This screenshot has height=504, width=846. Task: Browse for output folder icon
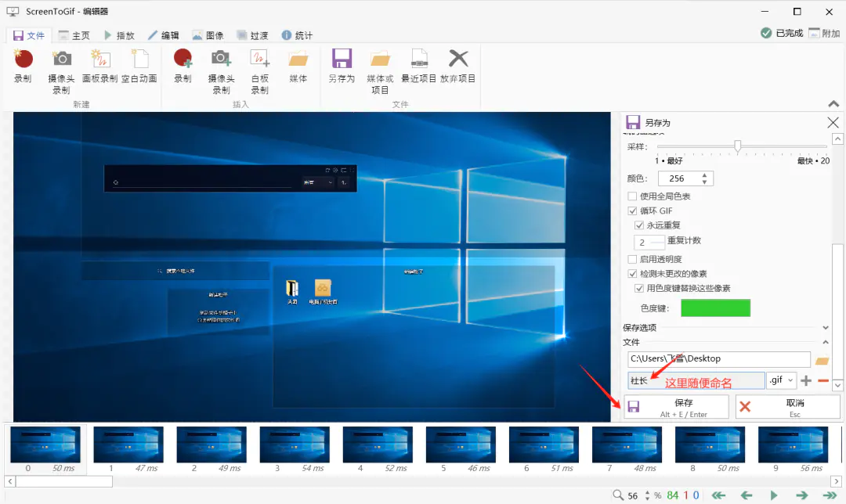point(822,359)
